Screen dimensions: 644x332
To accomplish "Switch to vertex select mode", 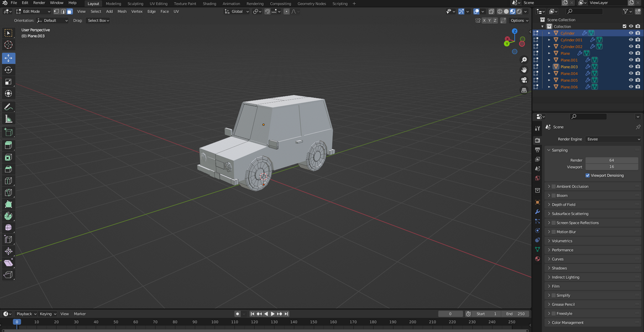I will tap(56, 12).
